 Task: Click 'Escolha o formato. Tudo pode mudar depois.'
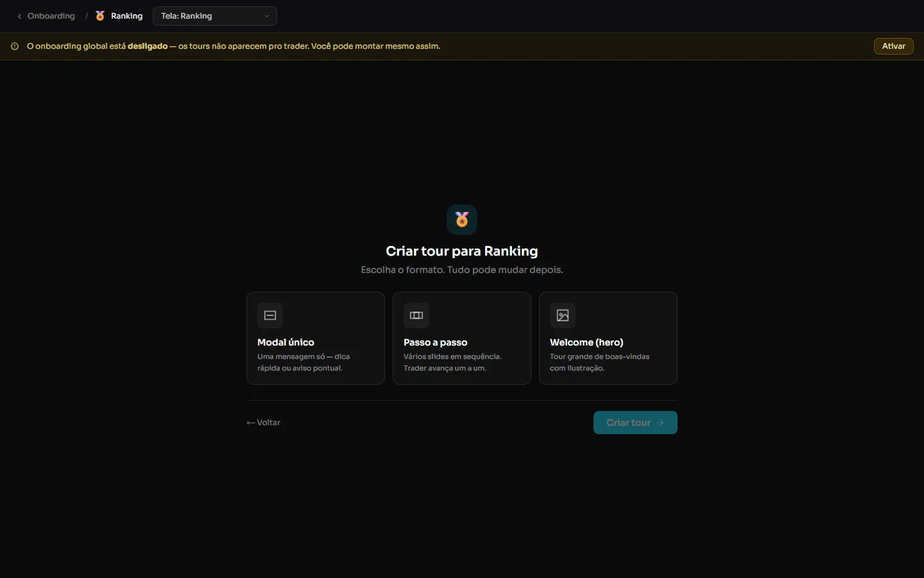462,270
